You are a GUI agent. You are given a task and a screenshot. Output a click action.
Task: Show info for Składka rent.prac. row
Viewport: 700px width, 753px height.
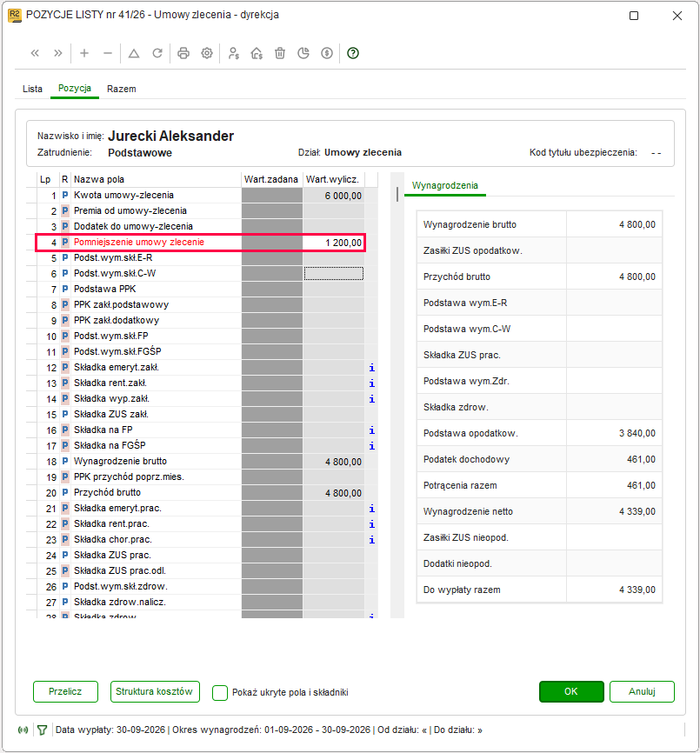pyautogui.click(x=371, y=524)
